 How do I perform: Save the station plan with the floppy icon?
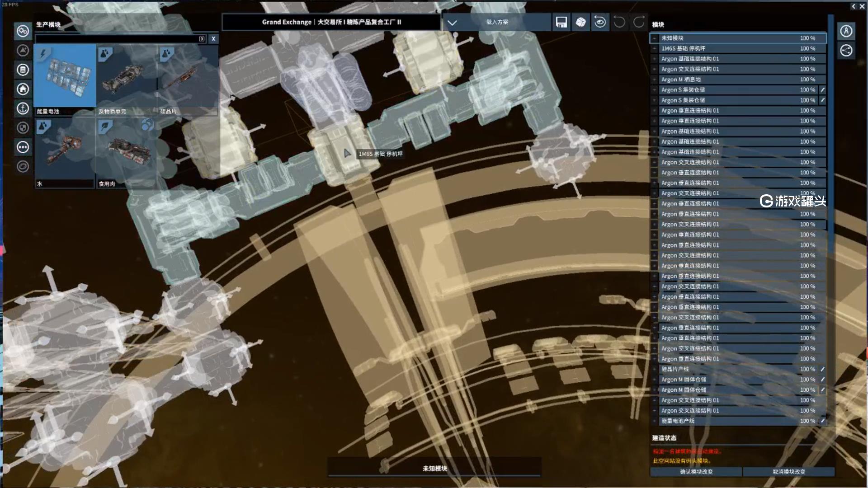tap(561, 22)
